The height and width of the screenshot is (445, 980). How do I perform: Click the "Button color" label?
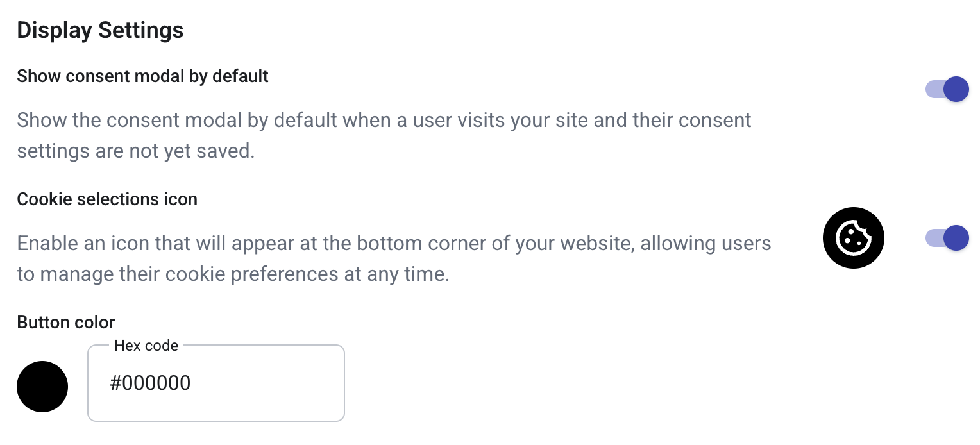pyautogui.click(x=66, y=322)
